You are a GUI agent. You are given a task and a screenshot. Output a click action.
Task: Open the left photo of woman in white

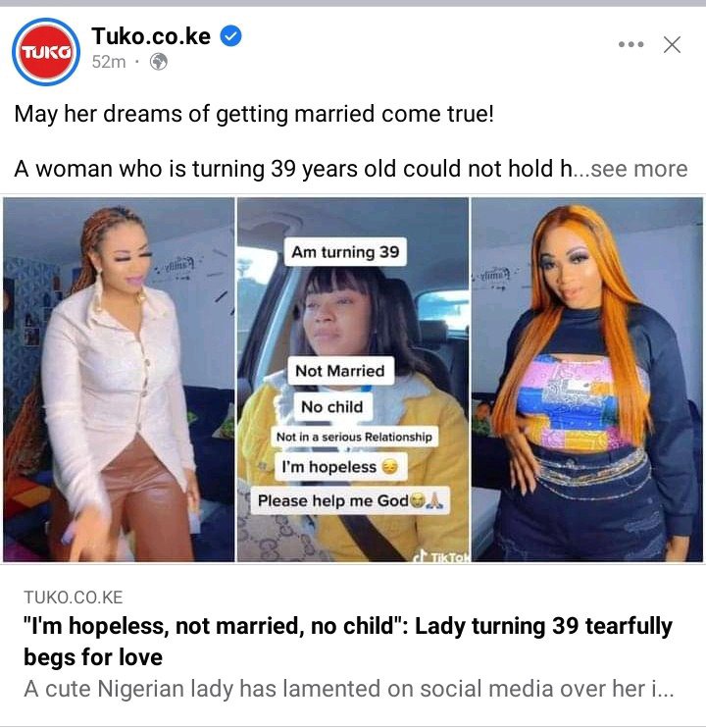point(119,380)
